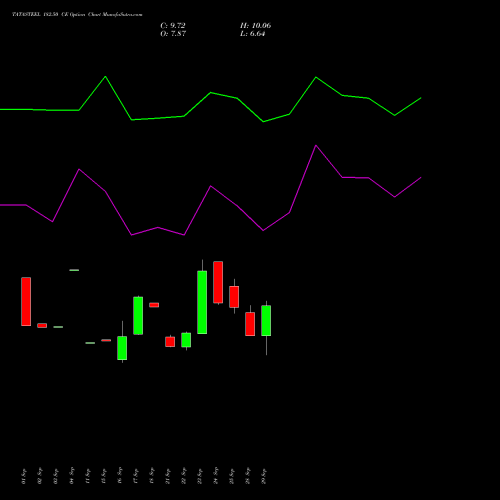Select the 29 Sep date label
Image resolution: width=500 pixels, height=500 pixels.
(x=264, y=476)
